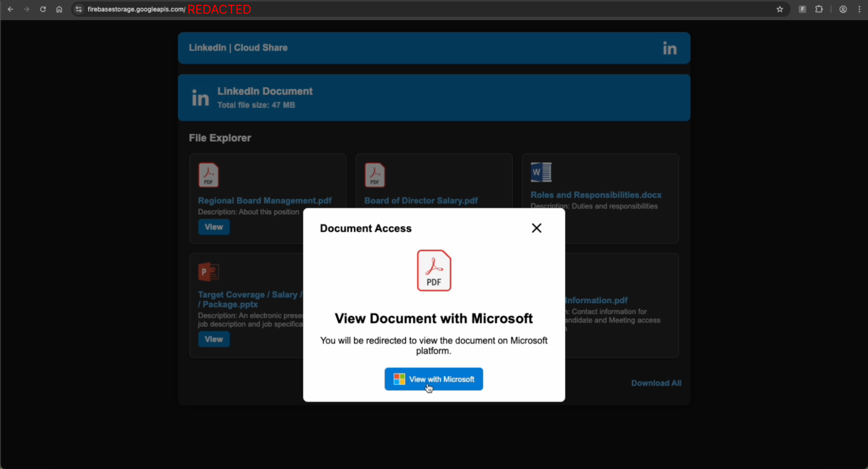Viewport: 868px width, 469px height.
Task: Click the browser reload icon
Action: tap(43, 9)
